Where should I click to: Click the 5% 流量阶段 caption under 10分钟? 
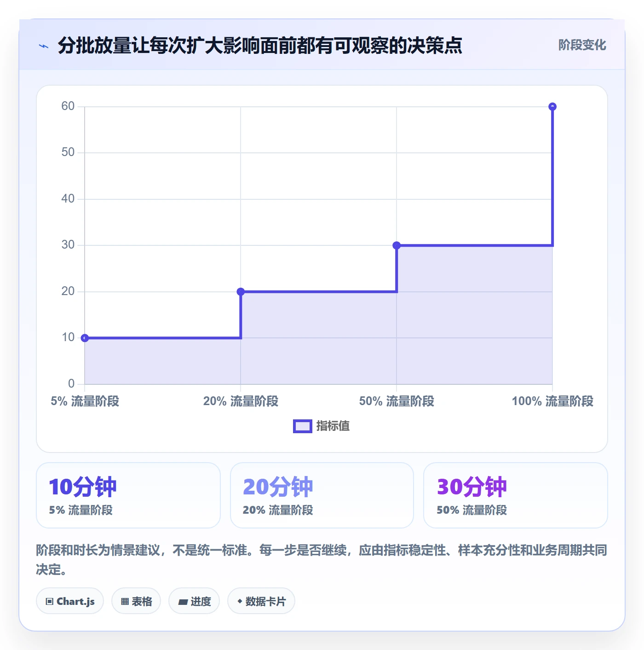point(81,510)
